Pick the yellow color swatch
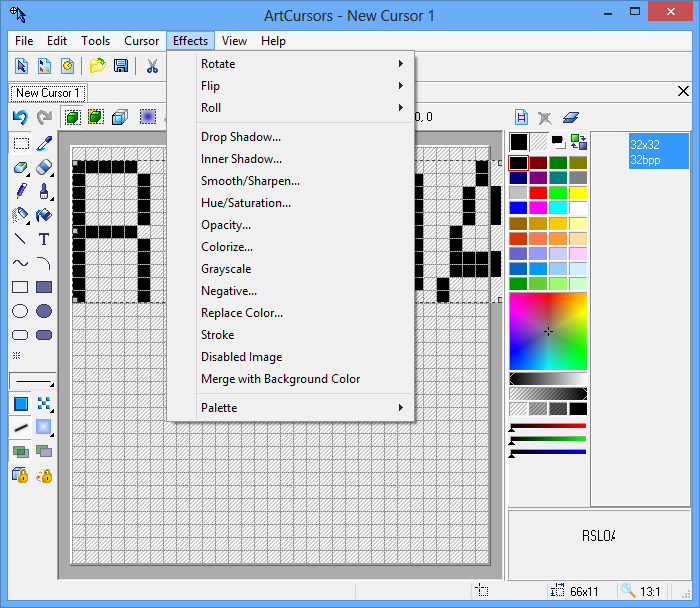 [x=578, y=193]
